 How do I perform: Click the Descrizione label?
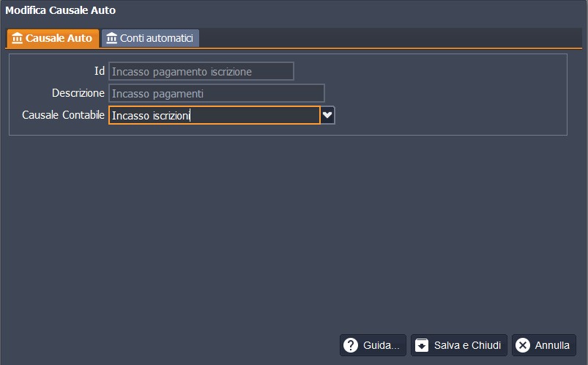click(x=78, y=93)
